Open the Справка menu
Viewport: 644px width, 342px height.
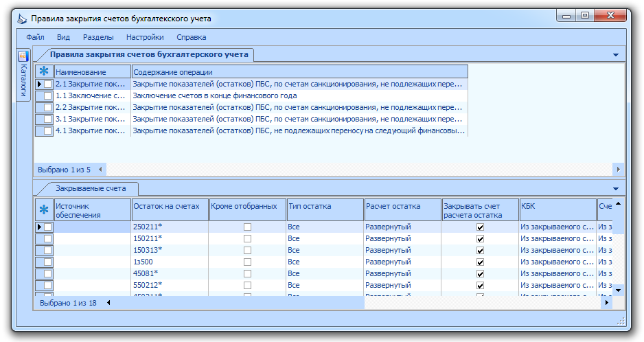[x=192, y=37]
